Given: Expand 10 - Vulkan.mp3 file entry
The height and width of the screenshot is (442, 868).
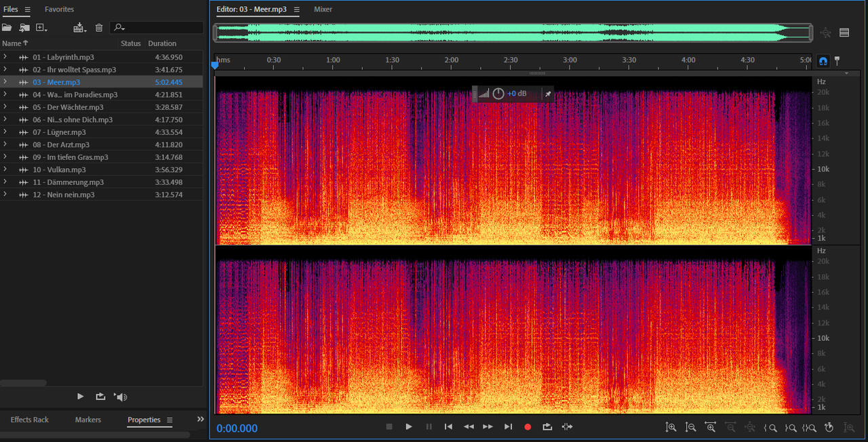Looking at the screenshot, I should pyautogui.click(x=5, y=169).
